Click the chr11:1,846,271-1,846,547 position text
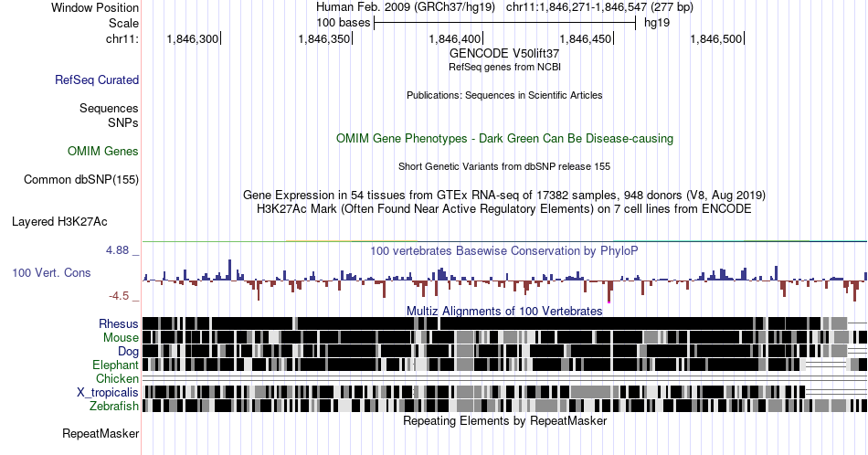Viewport: 868px width, 455px height. [599, 7]
